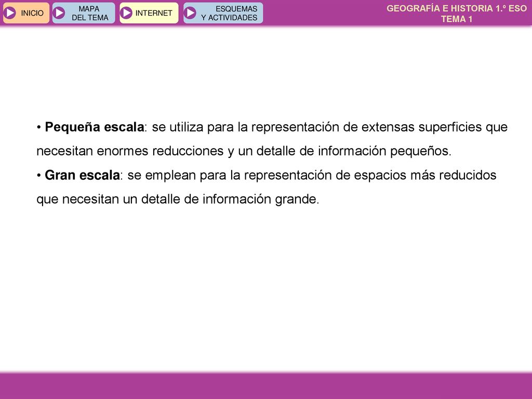Open the ESQUEMAS Y ACTIVIDADES button label

tap(229, 13)
